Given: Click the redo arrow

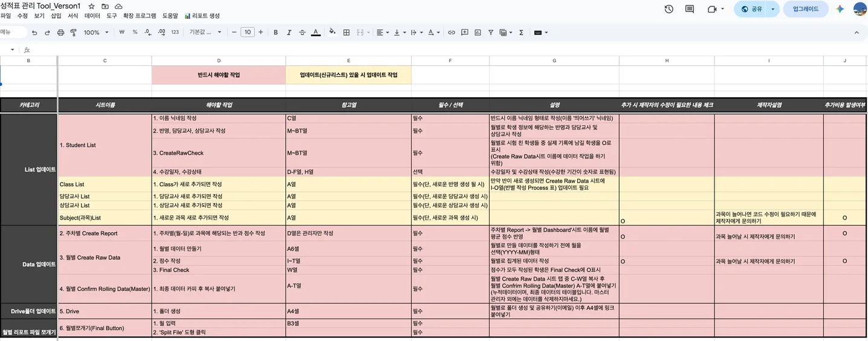Looking at the screenshot, I should coord(47,33).
